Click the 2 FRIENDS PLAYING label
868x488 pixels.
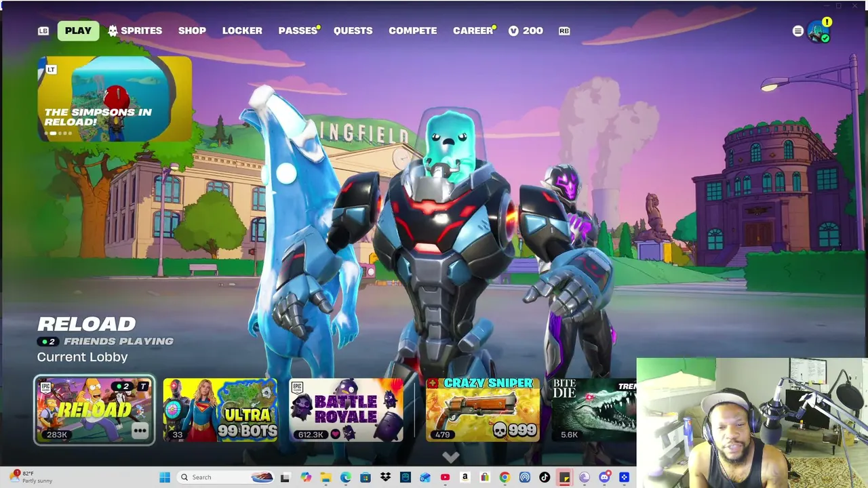pos(106,341)
